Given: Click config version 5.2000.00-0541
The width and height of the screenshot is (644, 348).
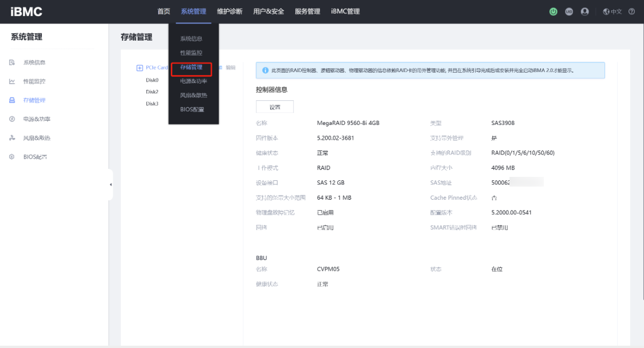Looking at the screenshot, I should point(511,212).
